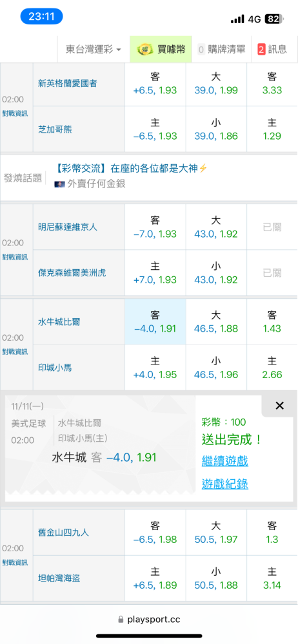Select Vikings 客 −7.0, 1.93 spread
This screenshot has width=298, height=644.
coord(155,227)
